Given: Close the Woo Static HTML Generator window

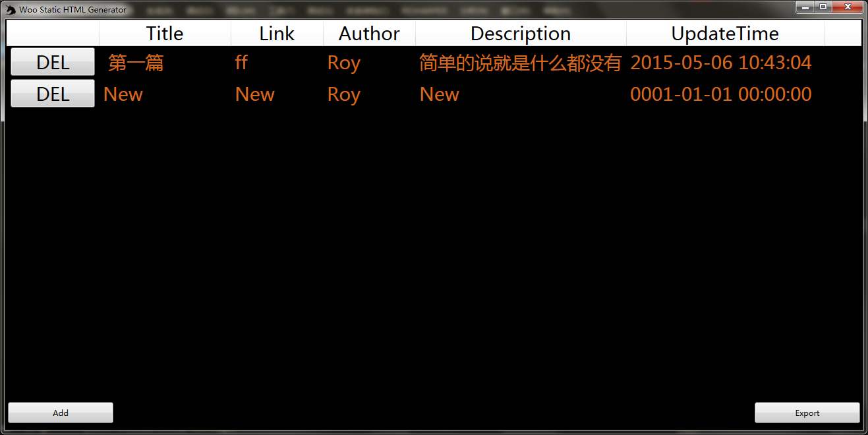Looking at the screenshot, I should click(x=847, y=7).
